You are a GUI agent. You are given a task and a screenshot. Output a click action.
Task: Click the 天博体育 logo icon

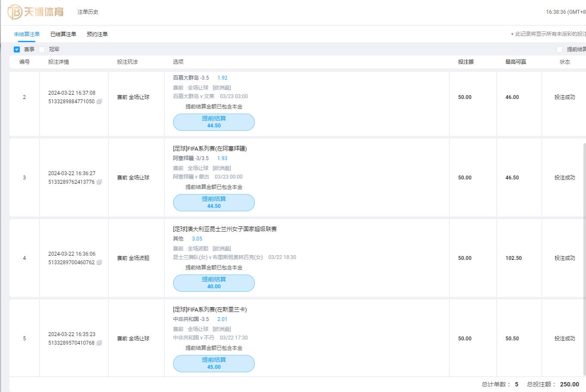coord(16,12)
